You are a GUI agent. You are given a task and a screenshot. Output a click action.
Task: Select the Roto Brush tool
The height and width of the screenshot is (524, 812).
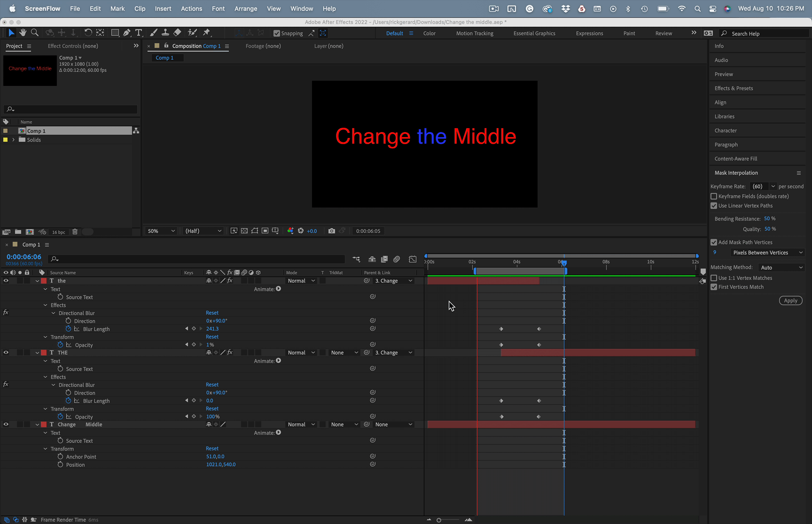192,33
